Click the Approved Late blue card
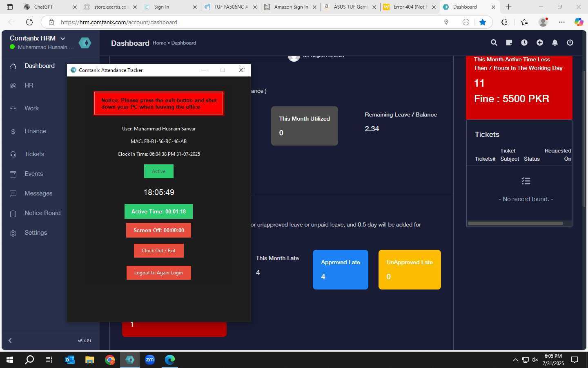 pos(341,269)
